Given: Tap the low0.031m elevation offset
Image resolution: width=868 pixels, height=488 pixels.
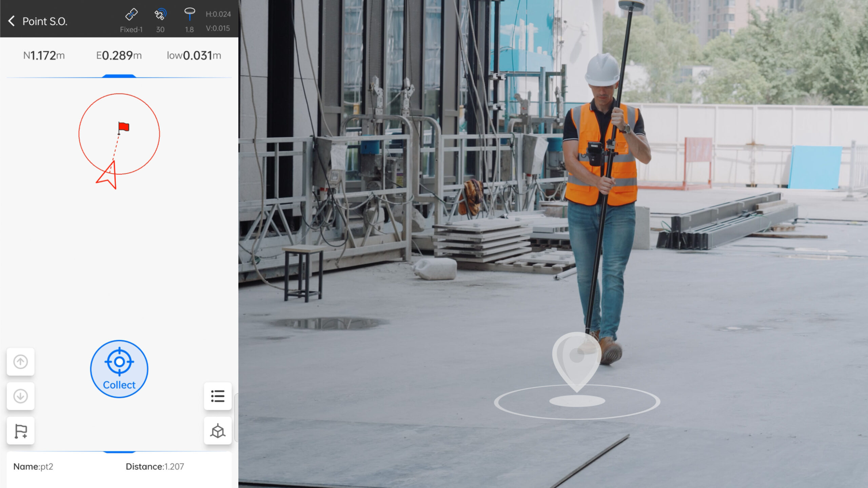Looking at the screenshot, I should tap(194, 56).
